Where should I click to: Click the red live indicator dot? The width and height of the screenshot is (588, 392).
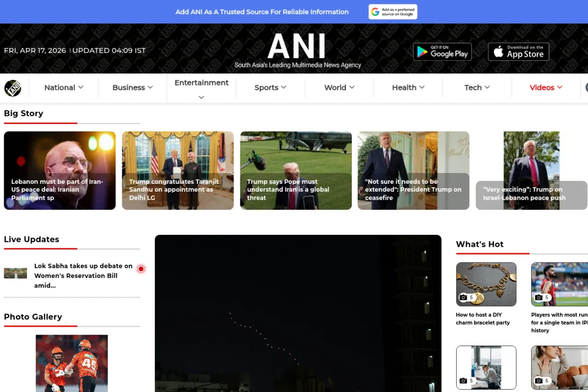coord(141,269)
